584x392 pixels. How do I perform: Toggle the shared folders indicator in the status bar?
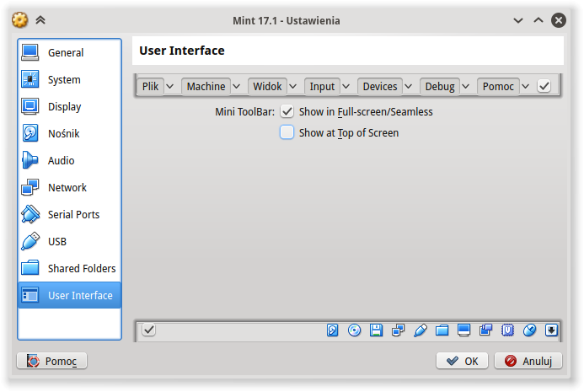click(442, 330)
